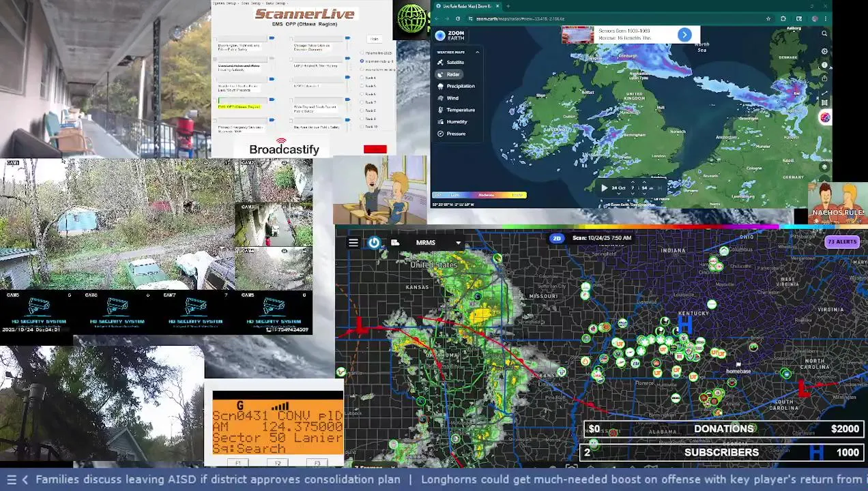Adjust the NYPD Citywide channel blue slider handle
Viewport: 868px width, 491px height.
[x=347, y=77]
